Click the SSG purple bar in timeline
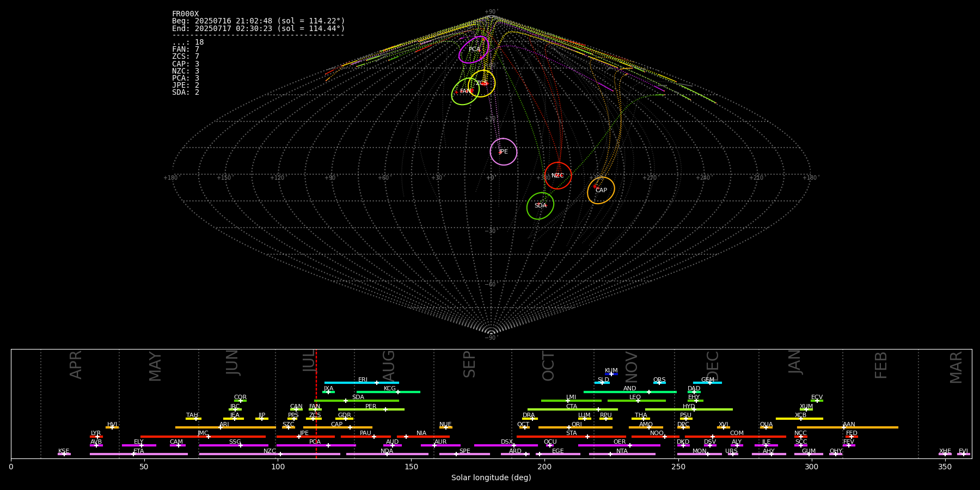Image resolution: width=980 pixels, height=490 pixels. (234, 445)
